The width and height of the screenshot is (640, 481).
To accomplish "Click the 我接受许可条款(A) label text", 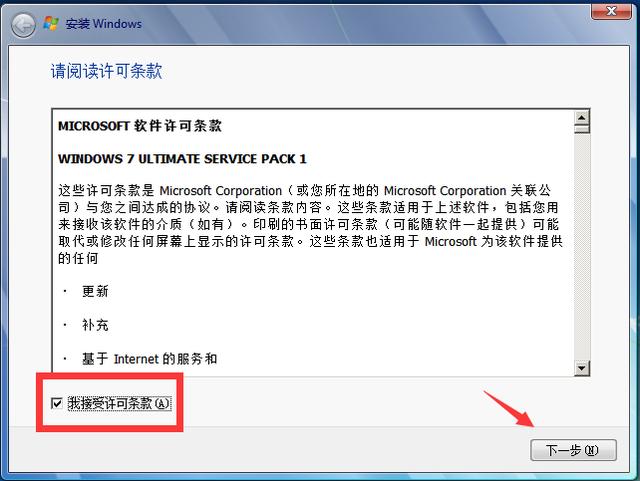I will click(119, 403).
